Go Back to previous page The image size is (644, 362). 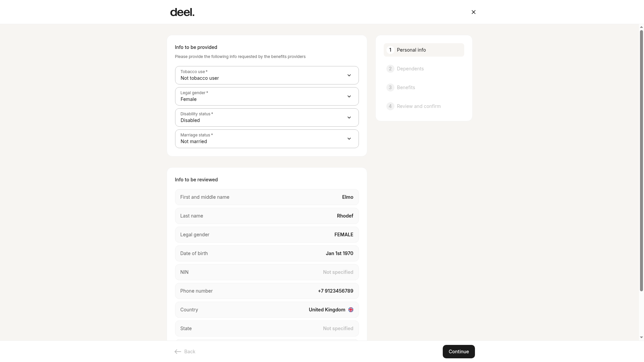[x=185, y=352]
